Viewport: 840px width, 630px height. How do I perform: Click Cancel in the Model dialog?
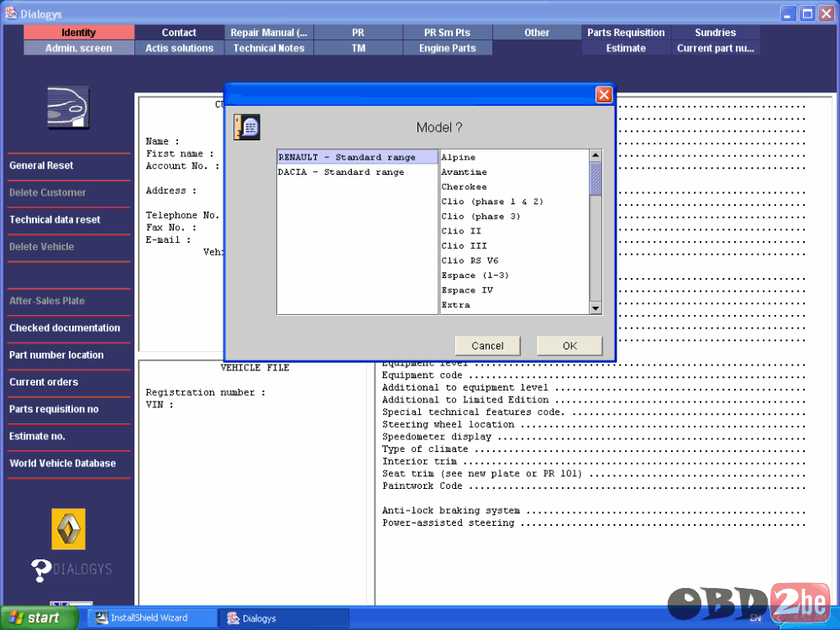click(487, 345)
